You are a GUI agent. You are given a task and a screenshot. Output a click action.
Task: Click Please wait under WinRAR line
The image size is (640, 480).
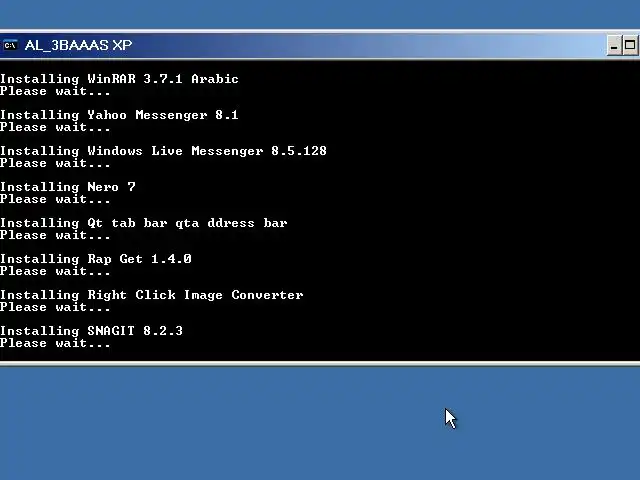tap(55, 91)
